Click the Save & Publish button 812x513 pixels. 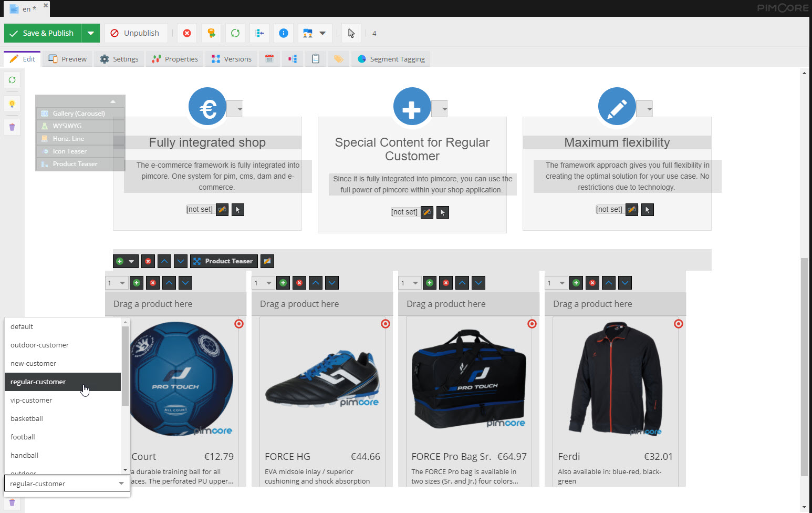tap(43, 33)
